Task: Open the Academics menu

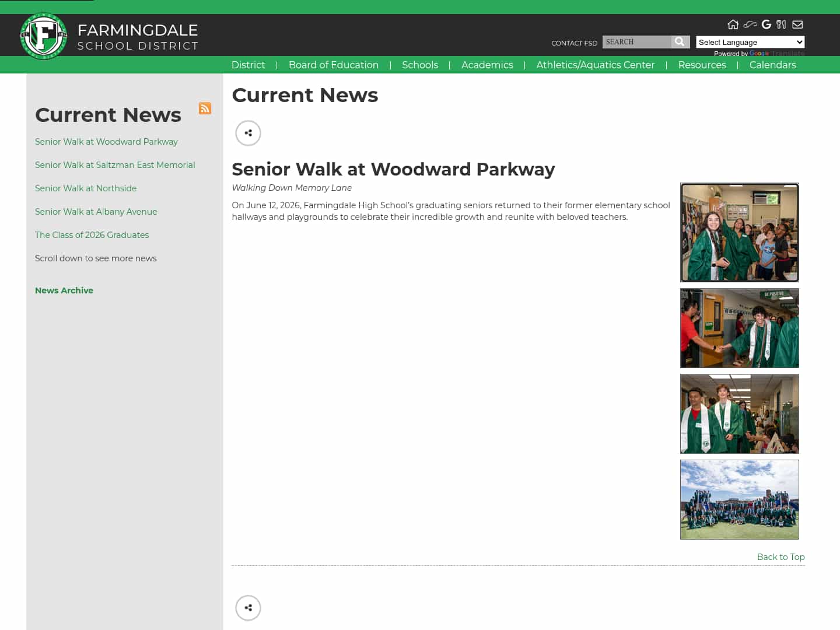Action: coord(487,65)
